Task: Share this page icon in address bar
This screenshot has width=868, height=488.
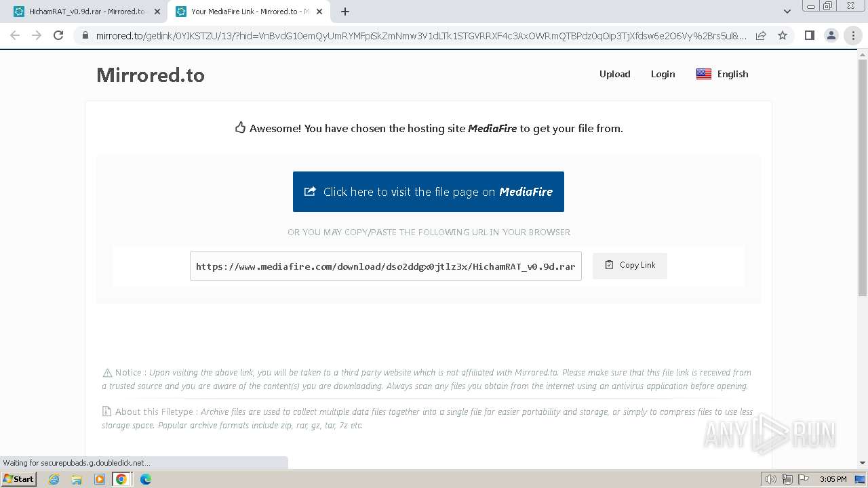Action: [x=761, y=36]
